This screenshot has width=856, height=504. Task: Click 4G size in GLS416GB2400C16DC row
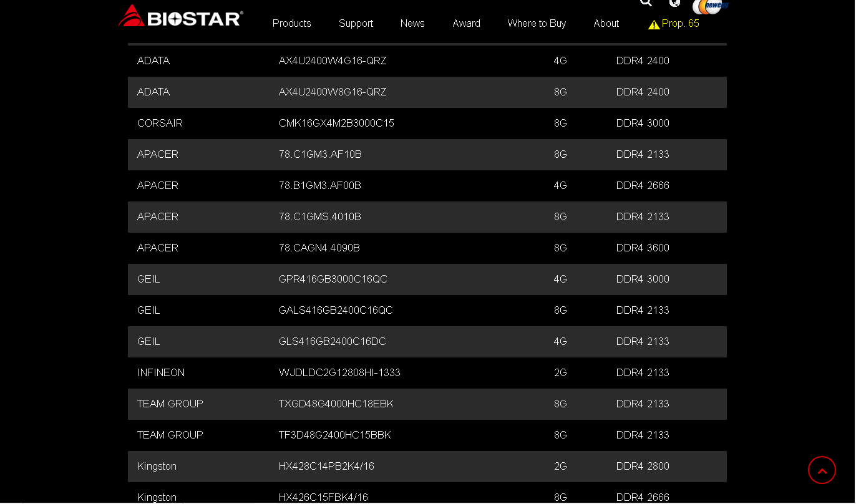click(x=560, y=341)
